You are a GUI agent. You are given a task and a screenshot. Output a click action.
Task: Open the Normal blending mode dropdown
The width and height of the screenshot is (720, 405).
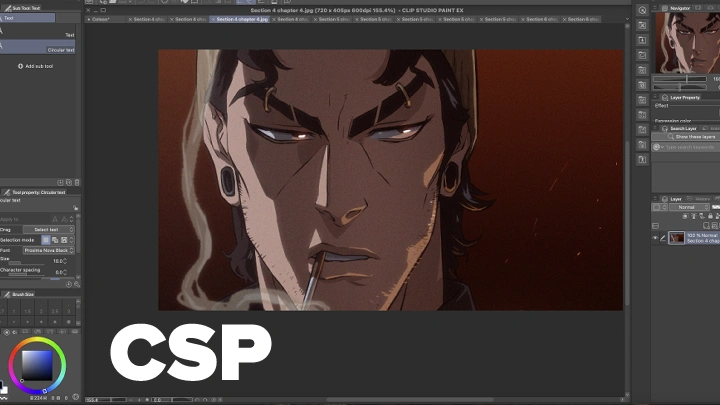[689, 207]
